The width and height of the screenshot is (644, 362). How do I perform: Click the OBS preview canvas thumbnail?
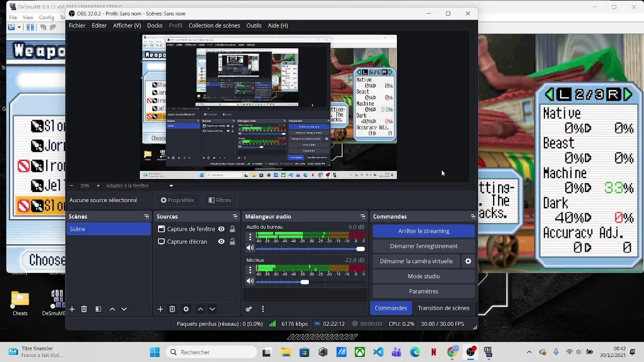(x=269, y=107)
